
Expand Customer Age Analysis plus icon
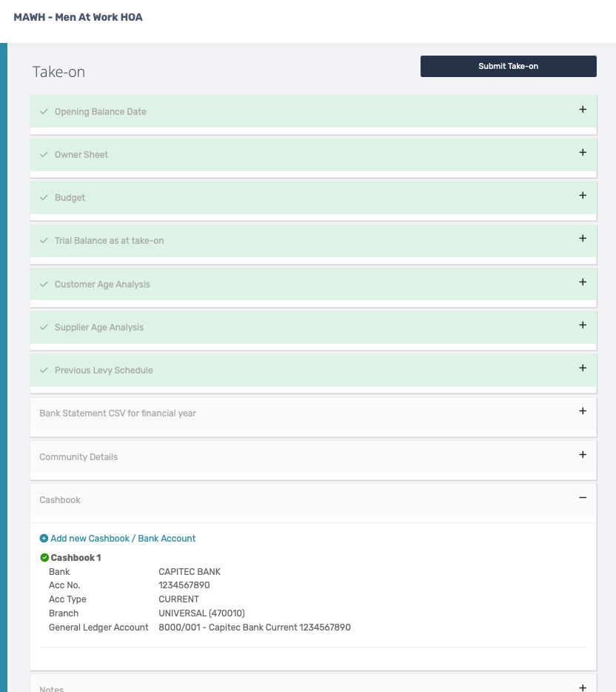pos(583,282)
